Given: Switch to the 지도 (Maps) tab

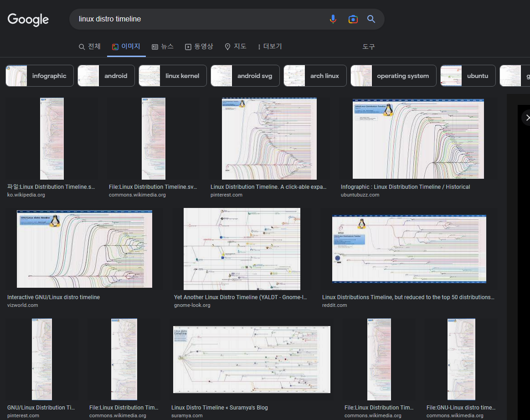Looking at the screenshot, I should [236, 47].
